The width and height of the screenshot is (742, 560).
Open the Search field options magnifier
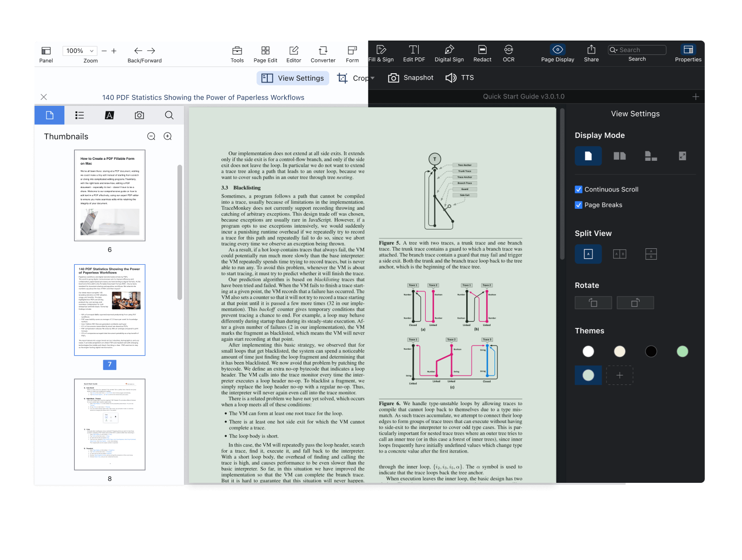[x=614, y=50]
